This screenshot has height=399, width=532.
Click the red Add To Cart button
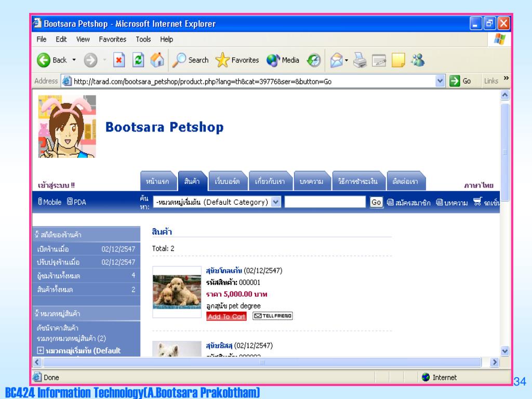[227, 316]
